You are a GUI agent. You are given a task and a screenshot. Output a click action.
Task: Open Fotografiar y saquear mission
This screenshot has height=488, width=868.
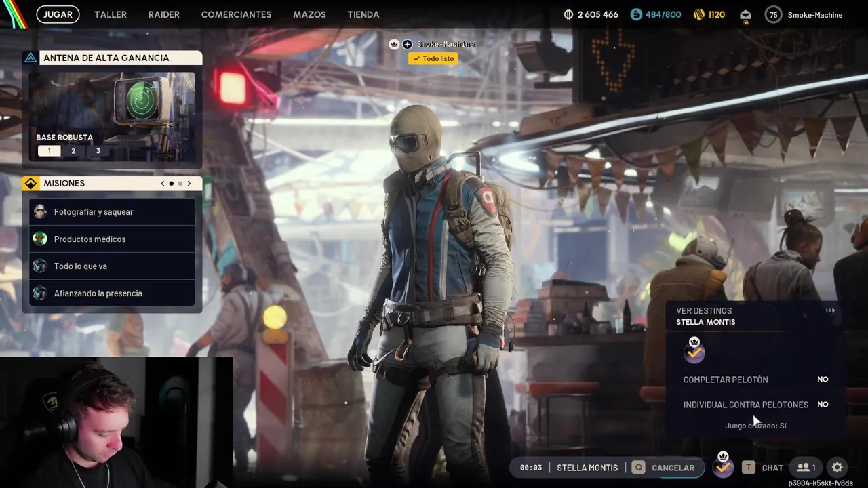tap(113, 212)
